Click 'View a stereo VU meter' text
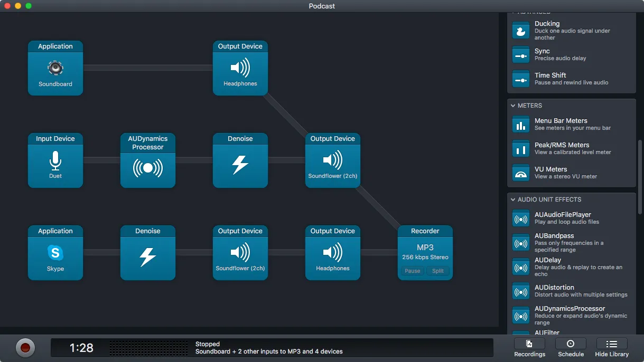The width and height of the screenshot is (644, 362). [566, 177]
